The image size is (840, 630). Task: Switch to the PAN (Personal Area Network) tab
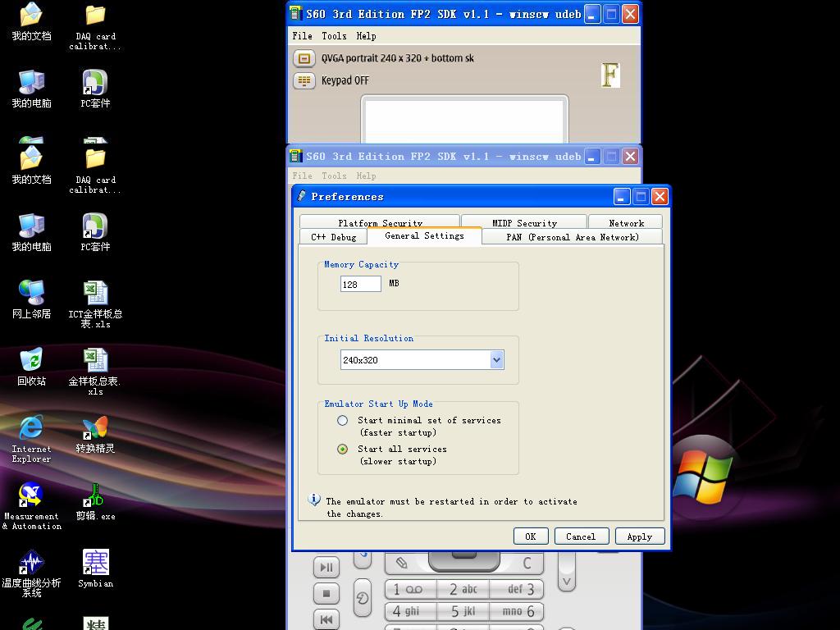(x=572, y=237)
